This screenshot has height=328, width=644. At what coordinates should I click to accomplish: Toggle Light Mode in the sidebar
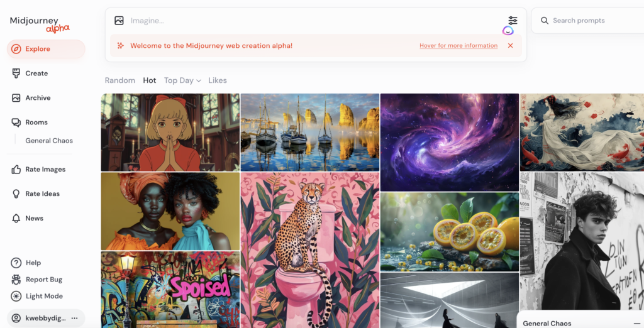pyautogui.click(x=37, y=296)
